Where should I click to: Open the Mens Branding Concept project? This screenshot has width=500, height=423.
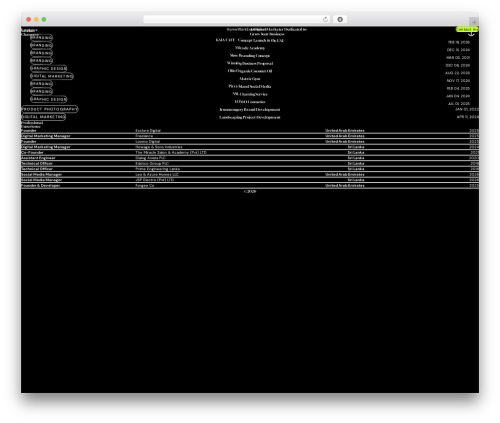pyautogui.click(x=250, y=56)
